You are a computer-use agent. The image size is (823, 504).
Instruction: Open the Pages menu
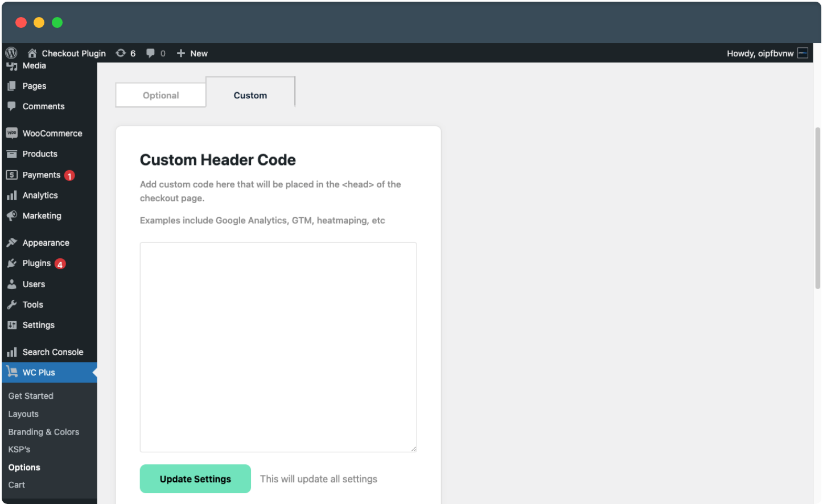[x=34, y=86]
